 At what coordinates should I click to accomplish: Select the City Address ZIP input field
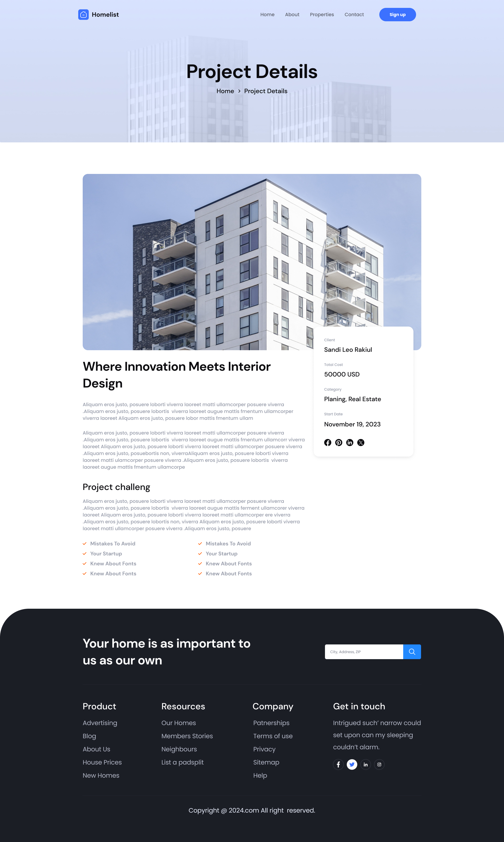364,651
